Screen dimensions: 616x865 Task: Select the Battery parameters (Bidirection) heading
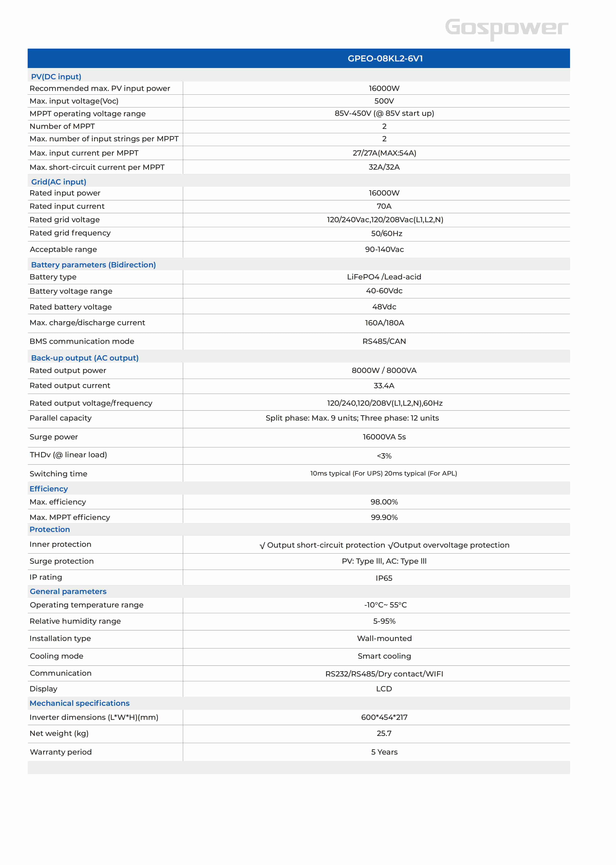[x=93, y=265]
